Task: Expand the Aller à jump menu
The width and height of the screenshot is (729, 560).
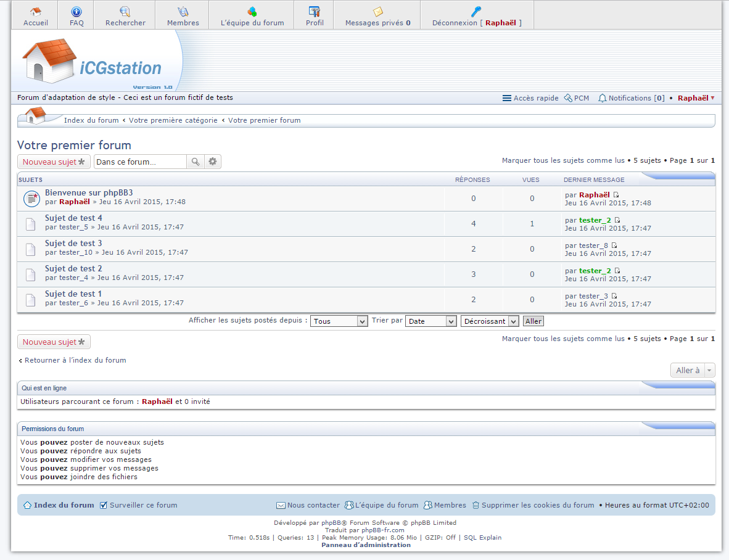Action: pyautogui.click(x=693, y=370)
